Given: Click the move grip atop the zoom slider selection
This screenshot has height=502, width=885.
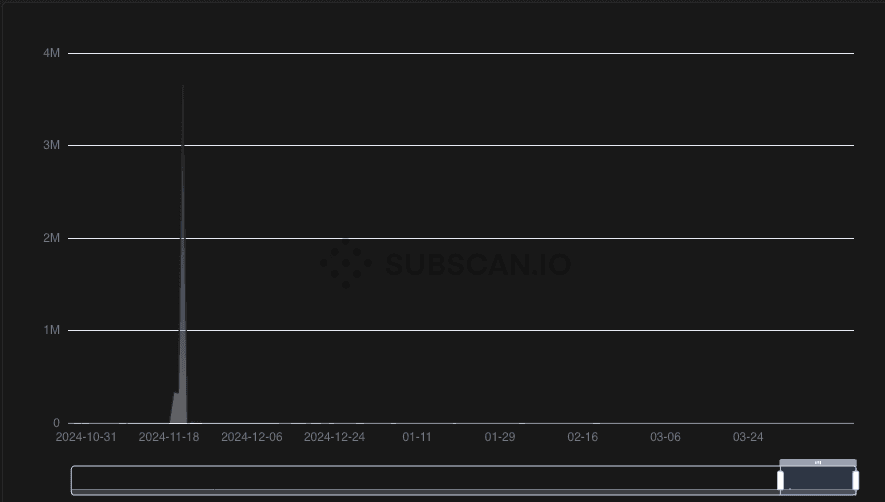Looking at the screenshot, I should click(x=818, y=462).
